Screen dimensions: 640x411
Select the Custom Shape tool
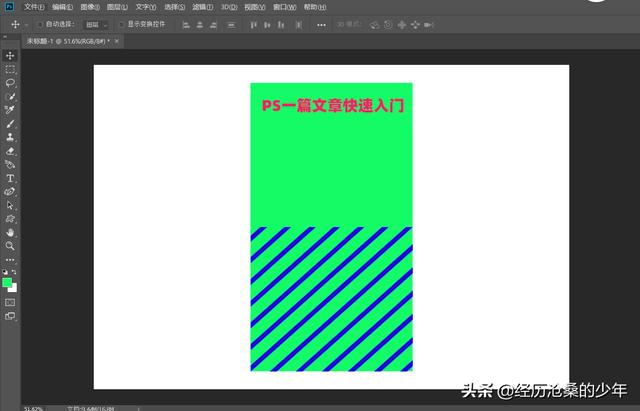[10, 219]
